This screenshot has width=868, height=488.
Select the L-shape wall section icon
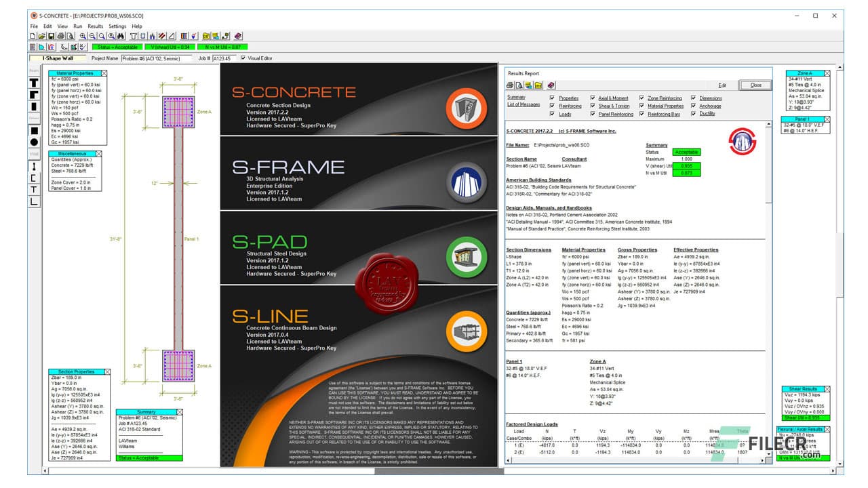34,200
